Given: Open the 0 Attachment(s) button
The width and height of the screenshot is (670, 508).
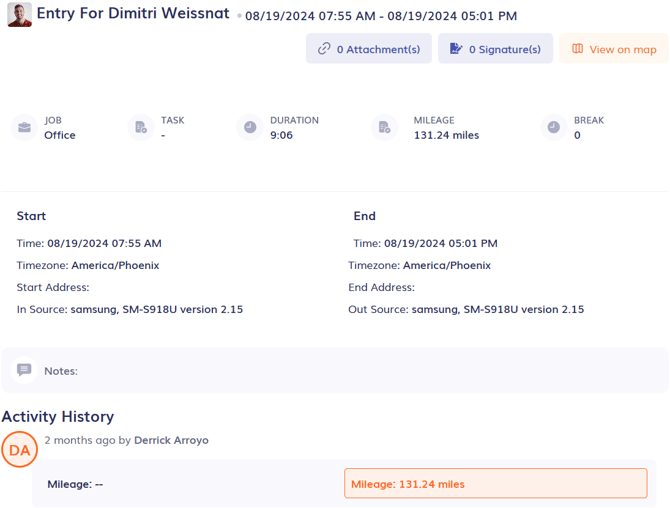Looking at the screenshot, I should click(x=369, y=49).
